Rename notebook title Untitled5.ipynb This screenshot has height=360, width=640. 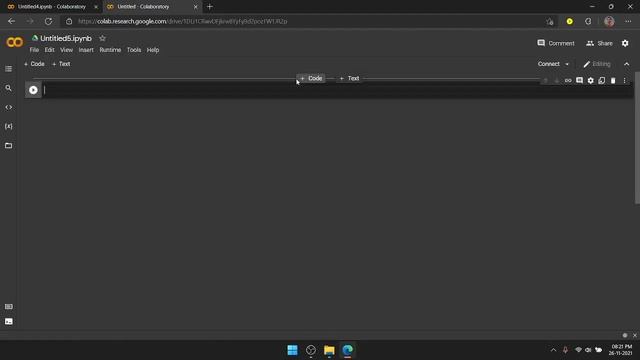pyautogui.click(x=66, y=38)
